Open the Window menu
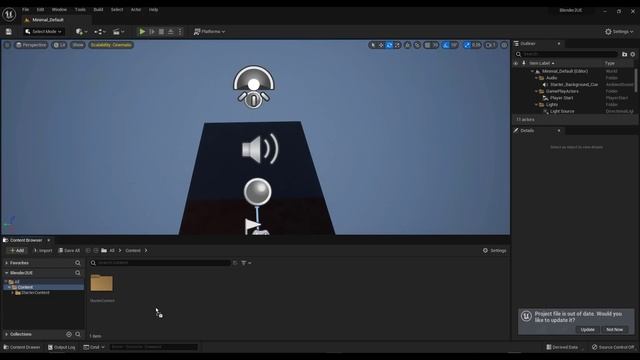 pyautogui.click(x=59, y=9)
